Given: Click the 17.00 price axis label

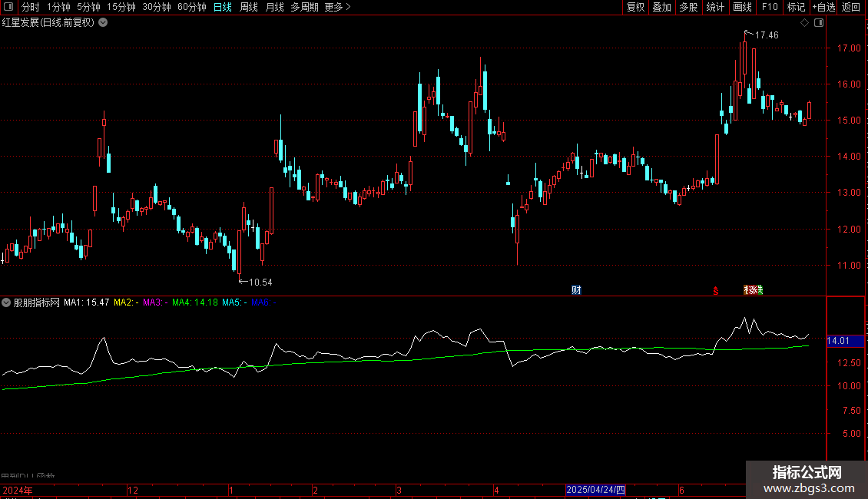Looking at the screenshot, I should click(x=849, y=48).
